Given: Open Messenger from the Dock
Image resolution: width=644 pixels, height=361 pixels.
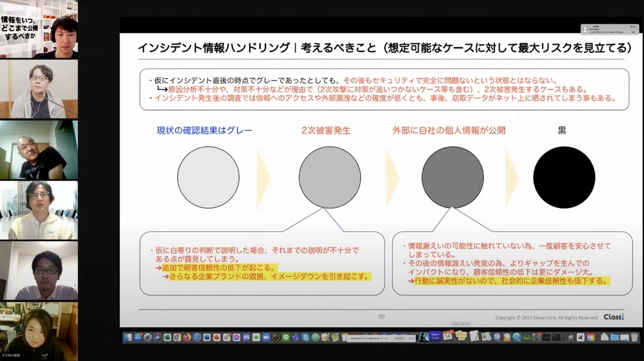Looking at the screenshot, I should (236, 337).
